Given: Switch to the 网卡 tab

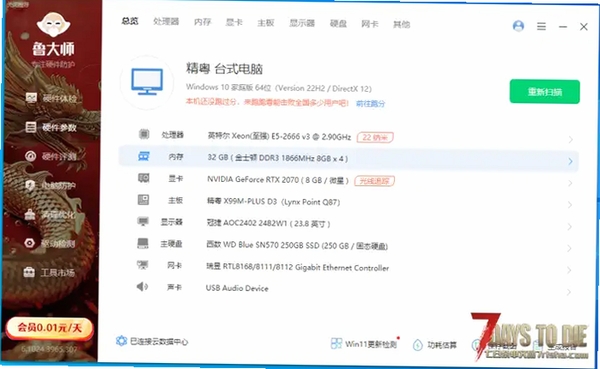Looking at the screenshot, I should click(370, 24).
